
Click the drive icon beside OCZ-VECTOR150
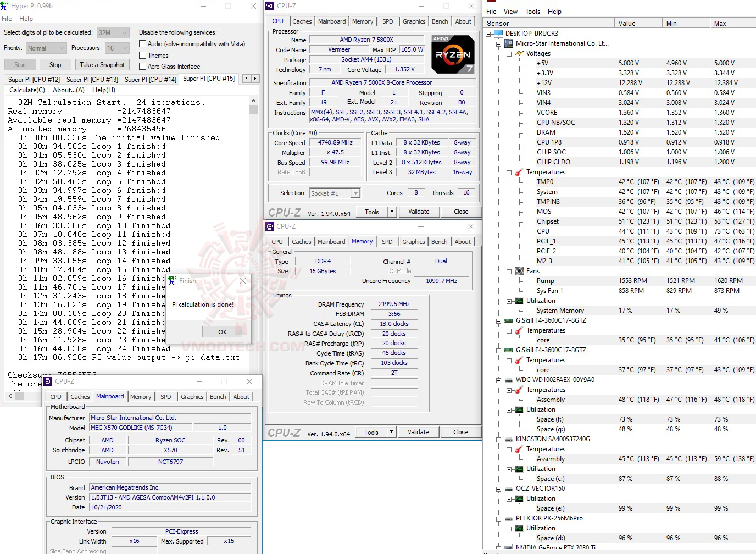pos(509,489)
